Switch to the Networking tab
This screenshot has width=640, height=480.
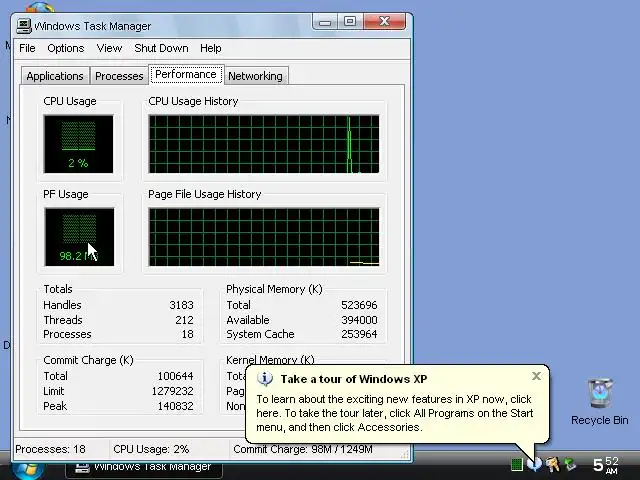256,76
